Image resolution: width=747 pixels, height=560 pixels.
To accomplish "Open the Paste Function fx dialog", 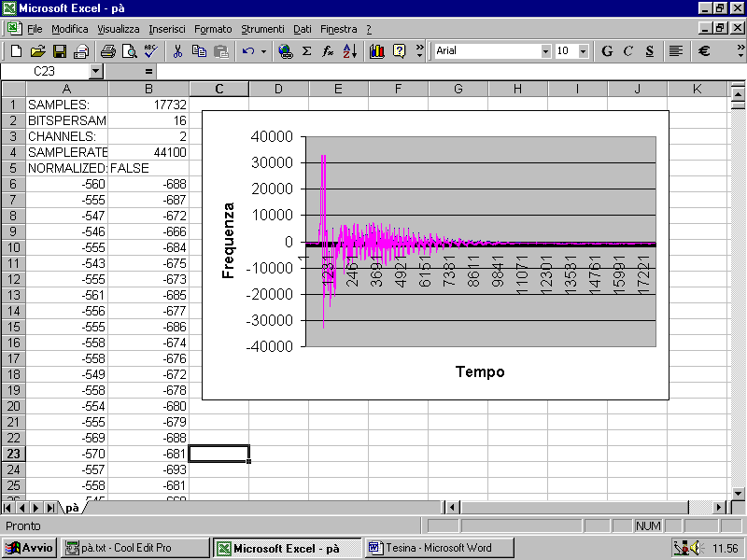I will tap(328, 51).
